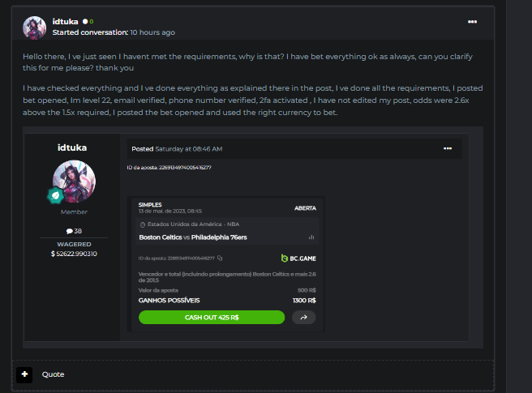The image size is (532, 393).
Task: Click the post count comment icon
Action: point(70,231)
